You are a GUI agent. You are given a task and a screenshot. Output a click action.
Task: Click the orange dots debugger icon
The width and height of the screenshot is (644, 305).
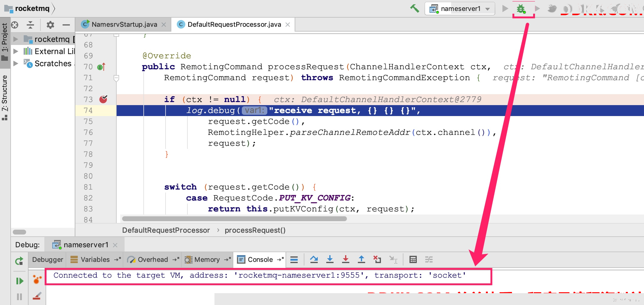[x=37, y=279]
